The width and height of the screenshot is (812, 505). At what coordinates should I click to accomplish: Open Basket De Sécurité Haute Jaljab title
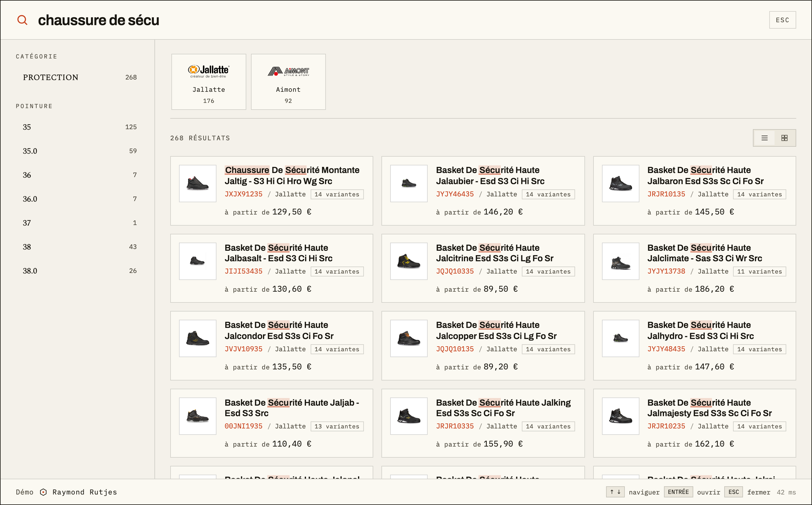point(292,408)
